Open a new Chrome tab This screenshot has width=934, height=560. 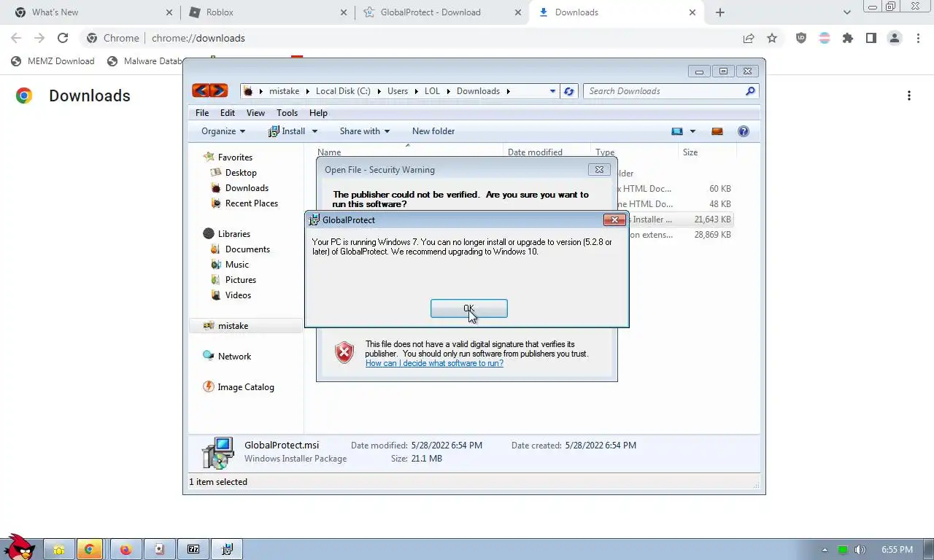[x=720, y=12]
